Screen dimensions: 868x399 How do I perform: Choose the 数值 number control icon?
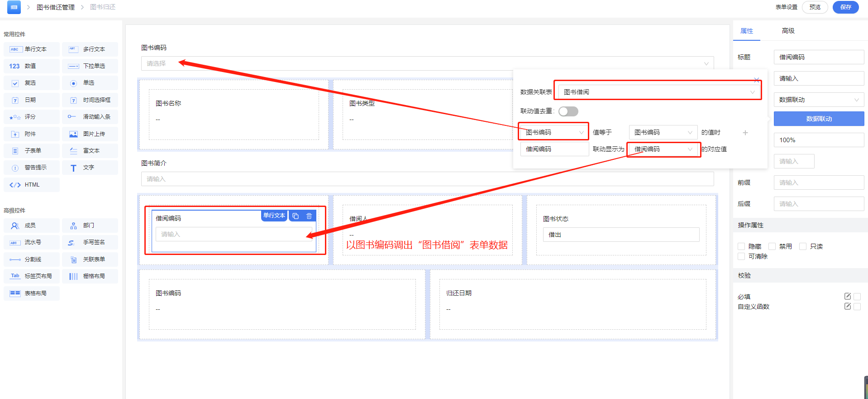tap(14, 66)
